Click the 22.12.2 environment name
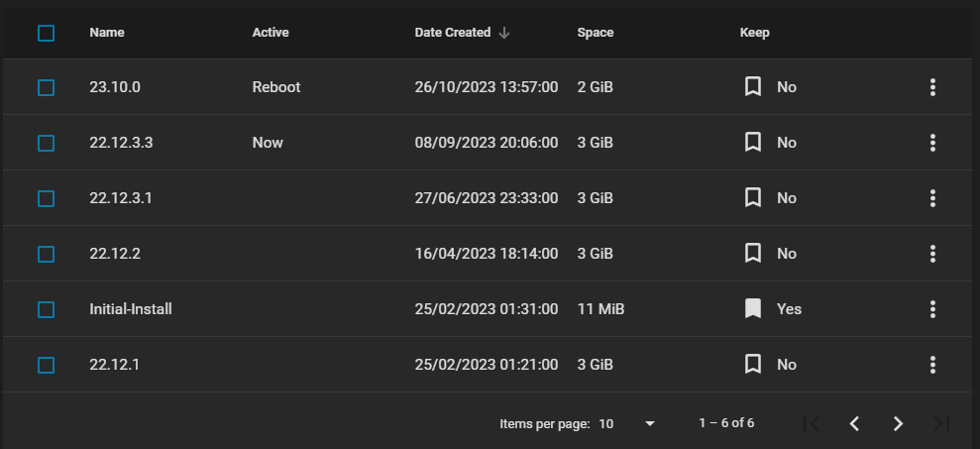Screen dimensions: 980x449 [115, 254]
